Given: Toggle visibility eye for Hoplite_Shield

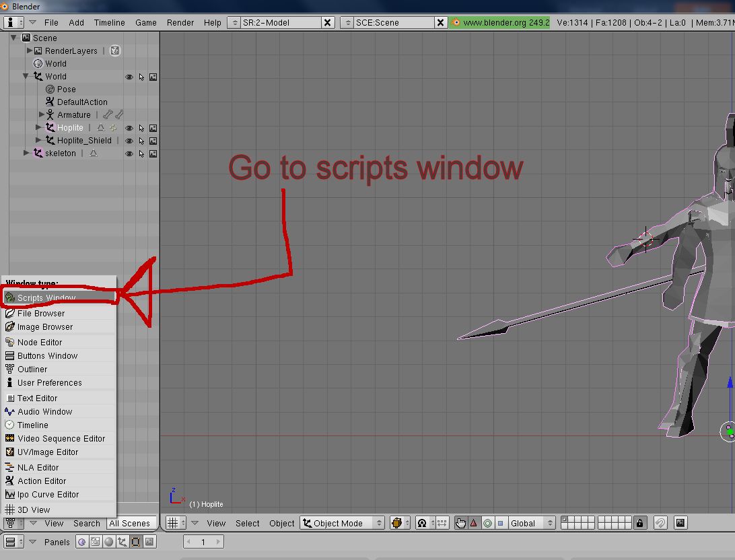Looking at the screenshot, I should pos(129,141).
